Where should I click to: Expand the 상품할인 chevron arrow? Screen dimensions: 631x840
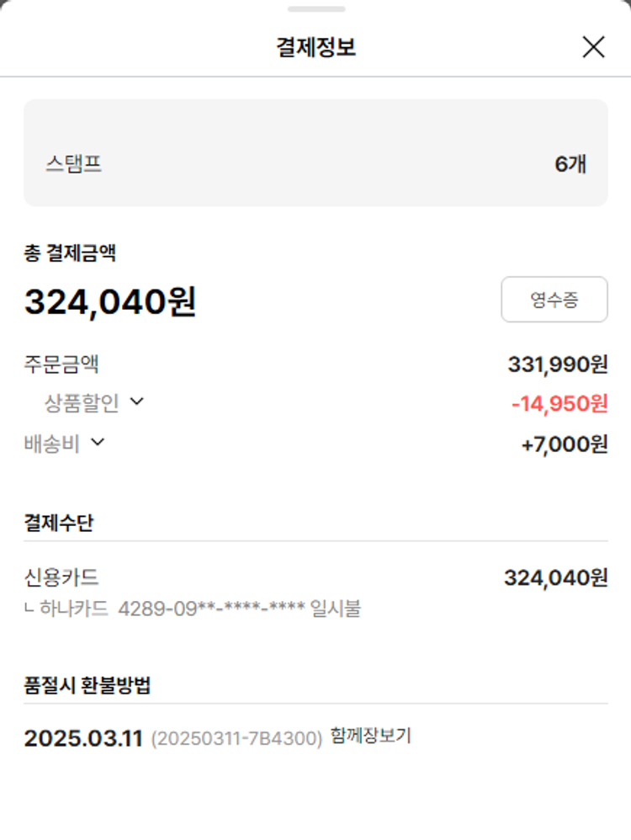(x=137, y=402)
